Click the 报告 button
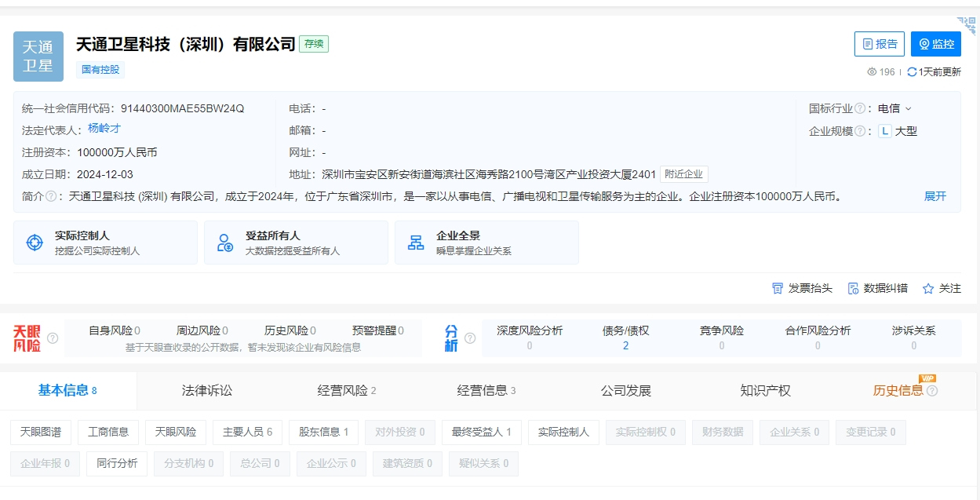980x500 pixels. coord(880,44)
